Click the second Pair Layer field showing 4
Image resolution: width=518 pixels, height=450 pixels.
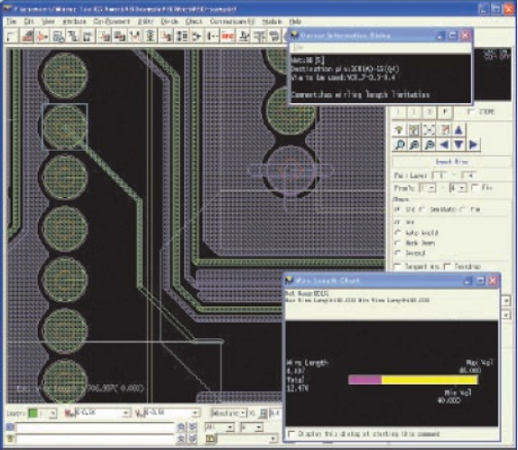pyautogui.click(x=469, y=175)
